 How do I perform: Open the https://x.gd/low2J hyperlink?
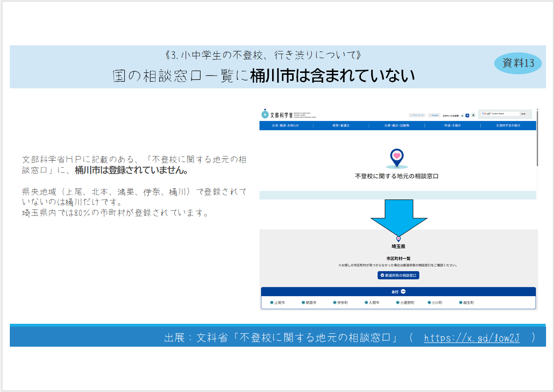coord(472,338)
